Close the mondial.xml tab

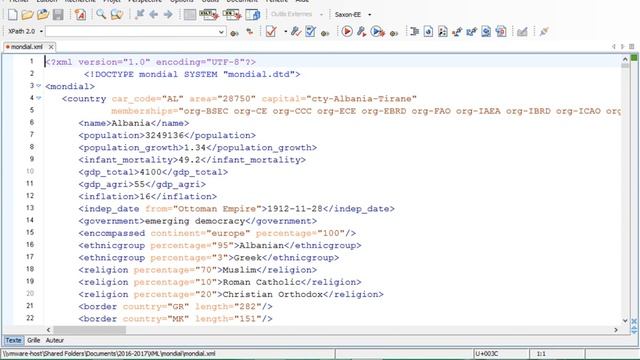coord(51,47)
